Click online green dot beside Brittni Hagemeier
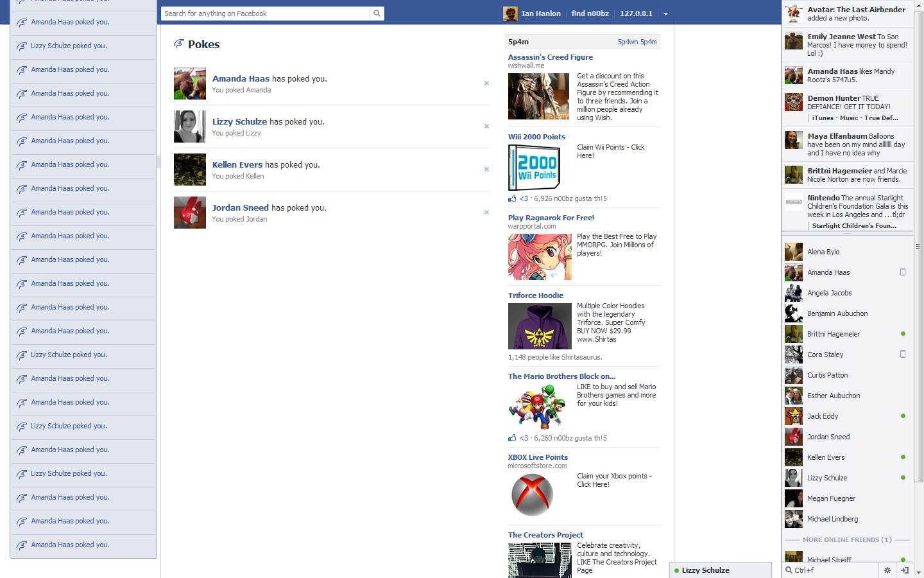The width and height of the screenshot is (924, 578). (903, 334)
